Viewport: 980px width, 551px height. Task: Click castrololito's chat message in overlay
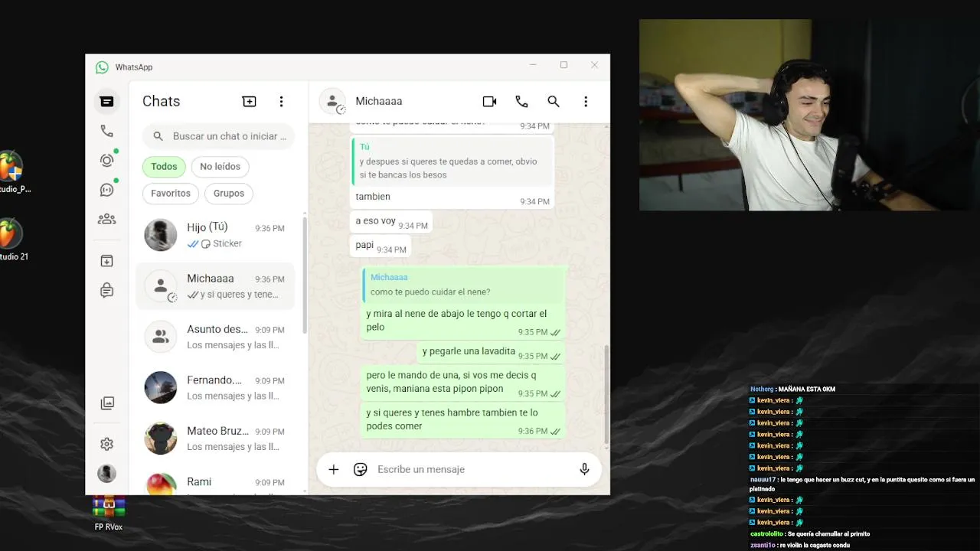pos(809,533)
